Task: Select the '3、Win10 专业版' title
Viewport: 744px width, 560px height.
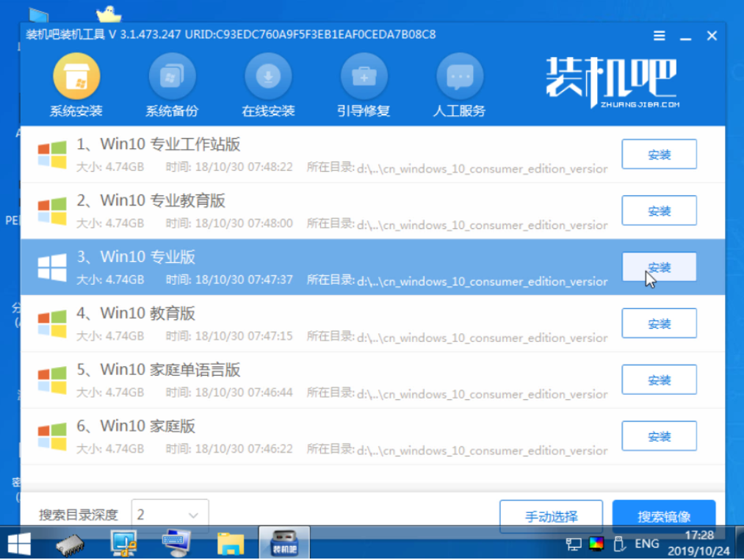Action: (x=136, y=257)
